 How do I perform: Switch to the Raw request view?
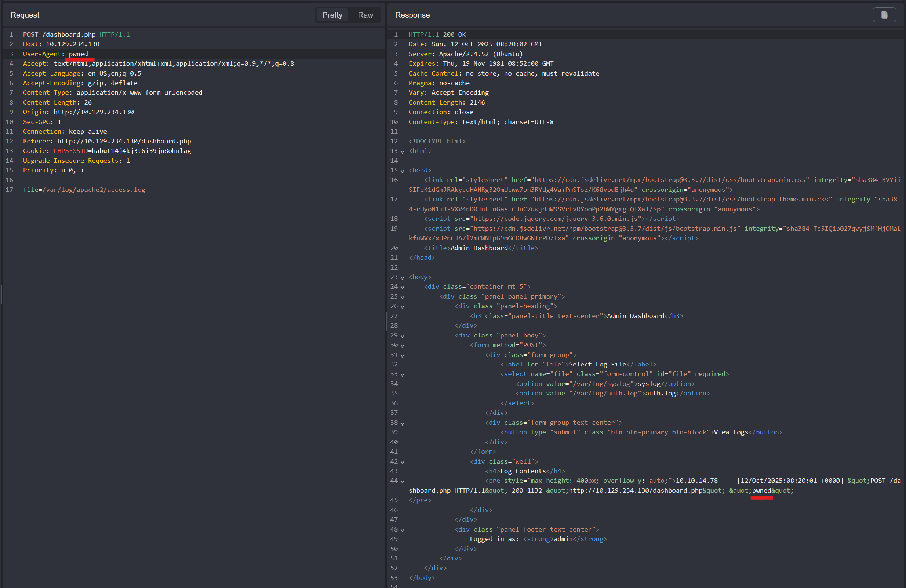365,15
